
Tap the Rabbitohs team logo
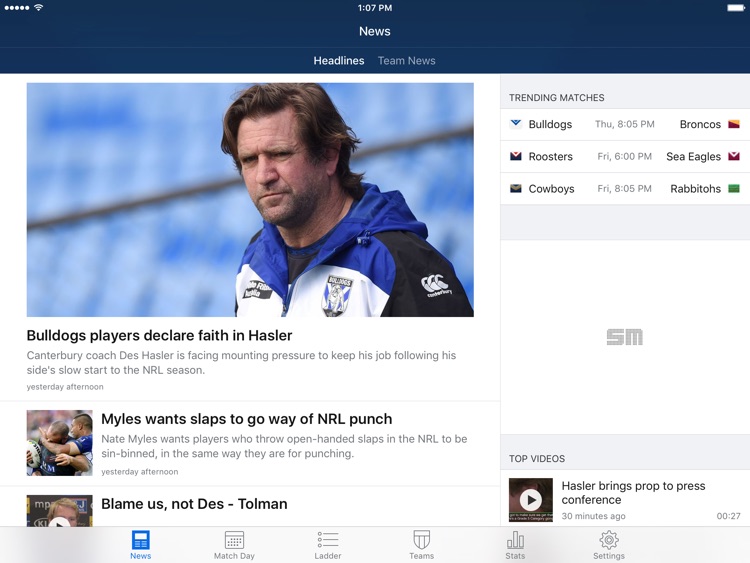tap(734, 188)
